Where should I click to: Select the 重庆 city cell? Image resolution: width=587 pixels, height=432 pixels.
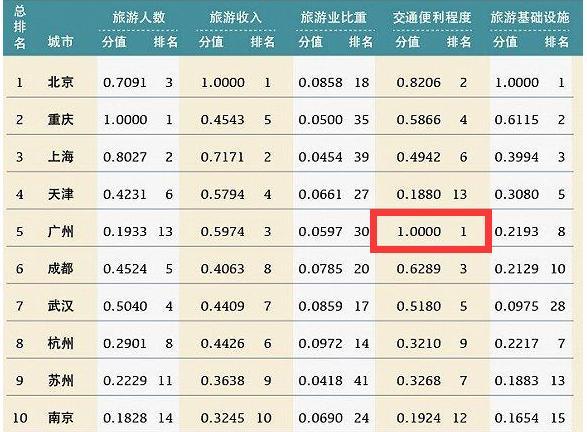(x=60, y=119)
